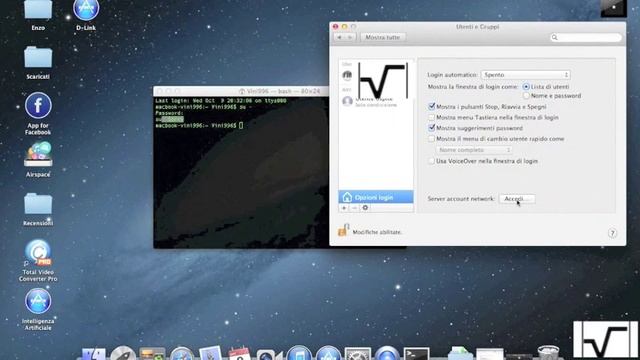The width and height of the screenshot is (640, 360).
Task: Select Opzioni login in the sidebar
Action: click(x=376, y=197)
